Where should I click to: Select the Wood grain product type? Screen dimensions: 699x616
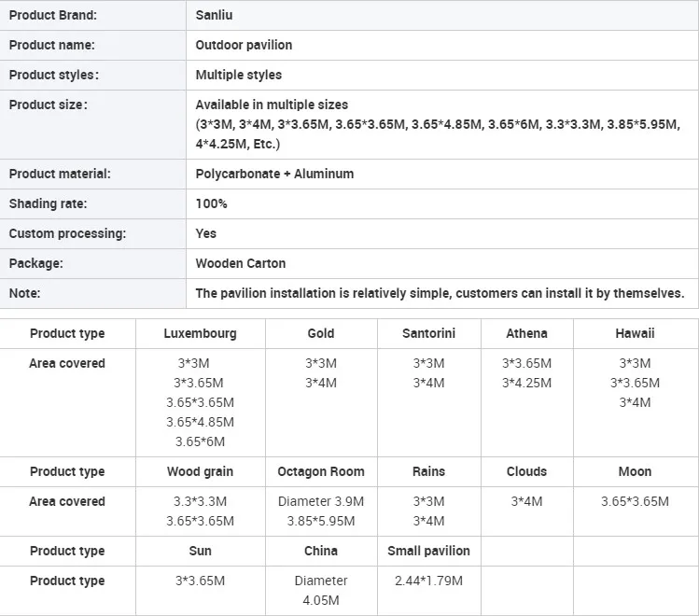coord(200,471)
